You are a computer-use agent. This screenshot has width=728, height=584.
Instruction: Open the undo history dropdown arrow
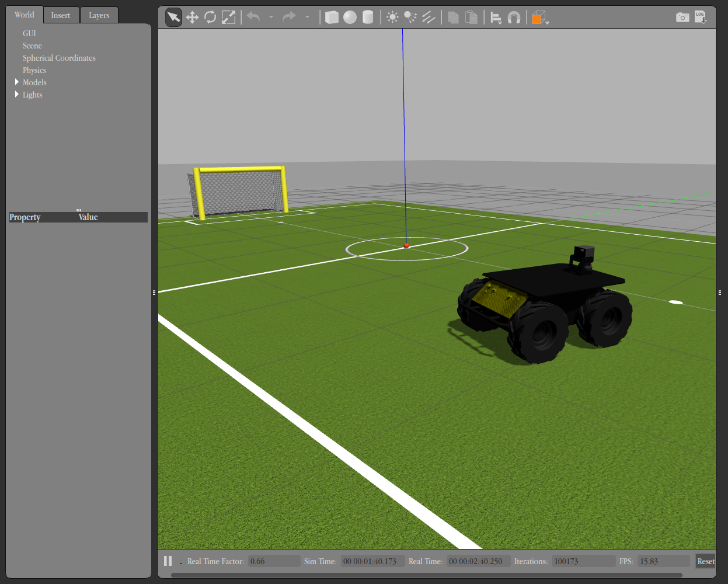coord(271,18)
